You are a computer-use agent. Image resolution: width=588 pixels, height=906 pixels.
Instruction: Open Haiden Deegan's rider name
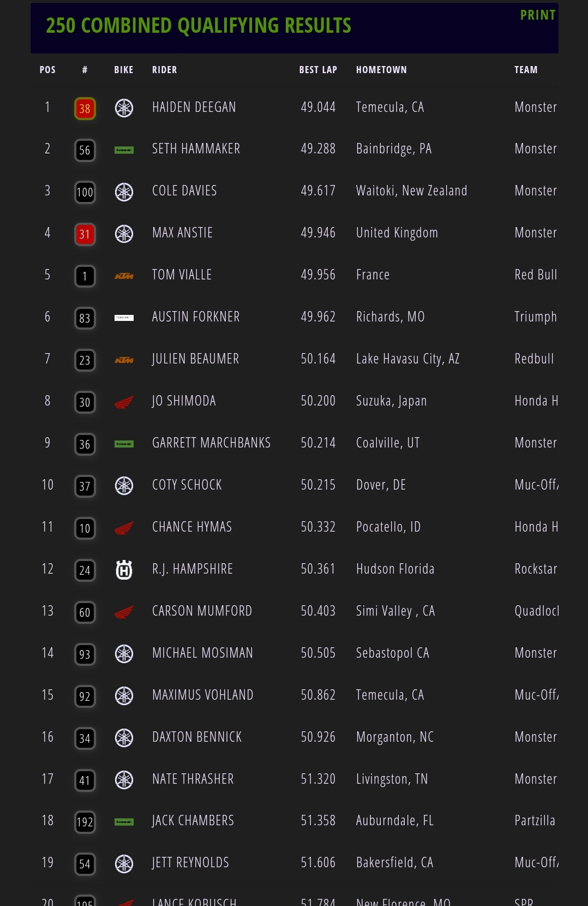(x=194, y=108)
